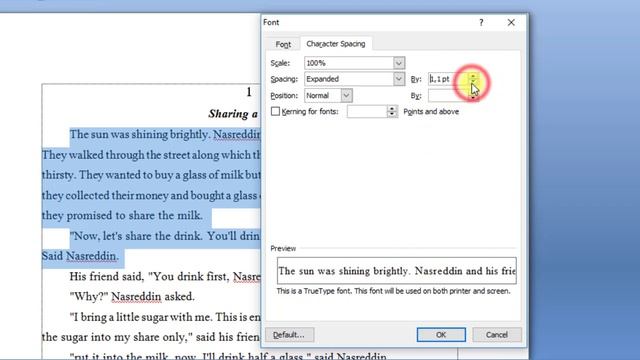
Task: Open the Position Normal dropdown
Action: tap(347, 96)
